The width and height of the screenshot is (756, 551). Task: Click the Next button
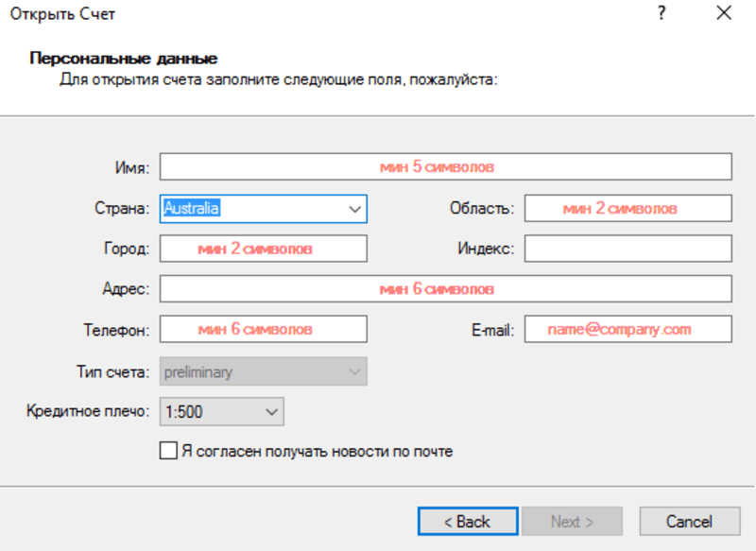[572, 521]
